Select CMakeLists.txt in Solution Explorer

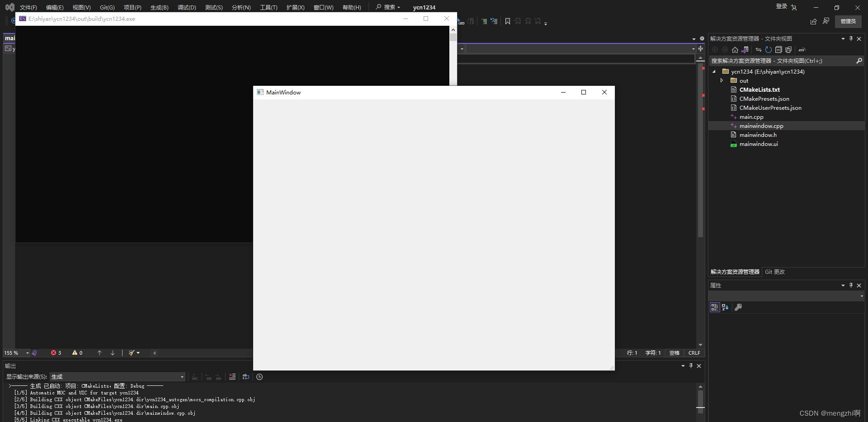click(x=759, y=89)
